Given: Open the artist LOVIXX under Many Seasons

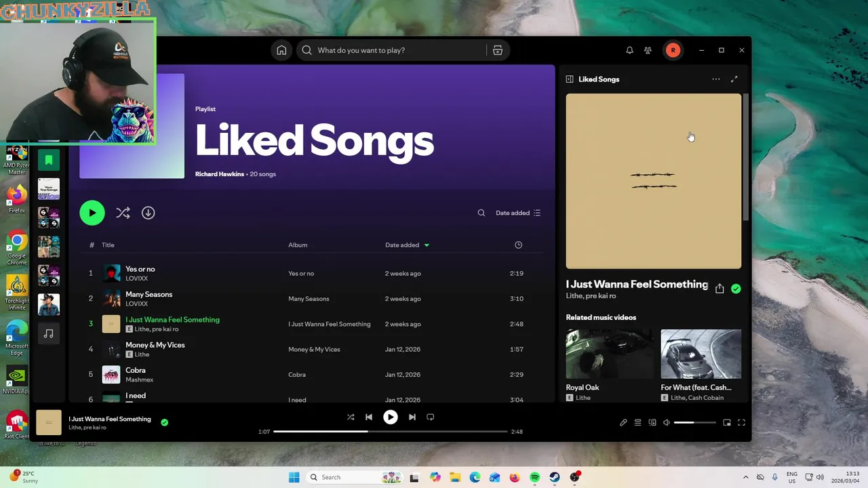Looking at the screenshot, I should point(136,304).
